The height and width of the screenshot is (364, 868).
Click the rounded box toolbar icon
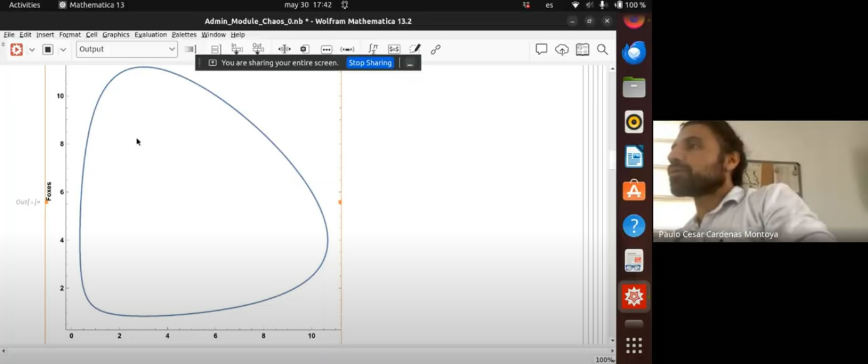coord(304,49)
